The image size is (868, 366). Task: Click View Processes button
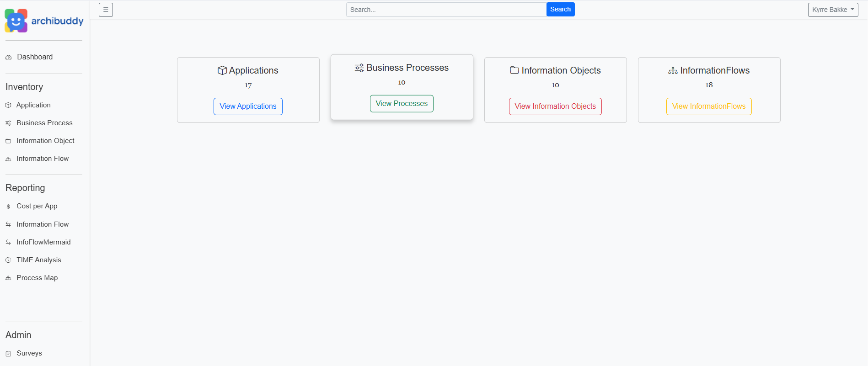click(402, 104)
